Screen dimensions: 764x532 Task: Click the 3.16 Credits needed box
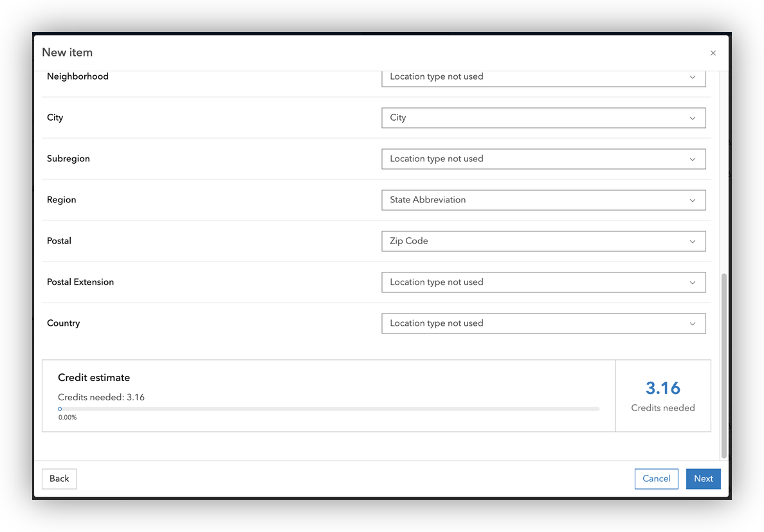[x=663, y=396]
